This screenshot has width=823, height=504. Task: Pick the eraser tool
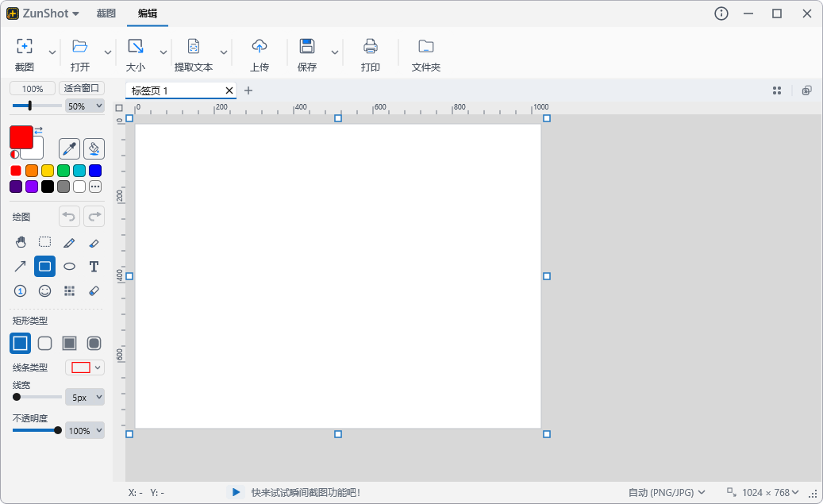tap(94, 290)
